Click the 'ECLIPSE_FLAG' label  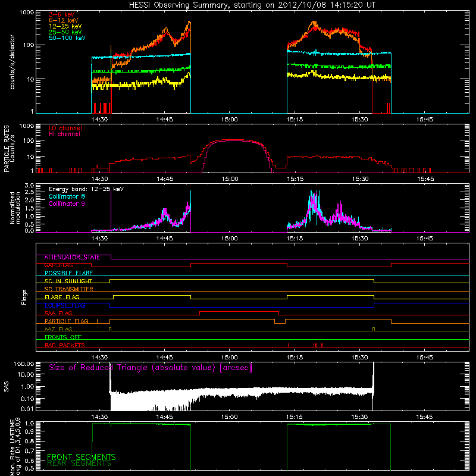65,305
